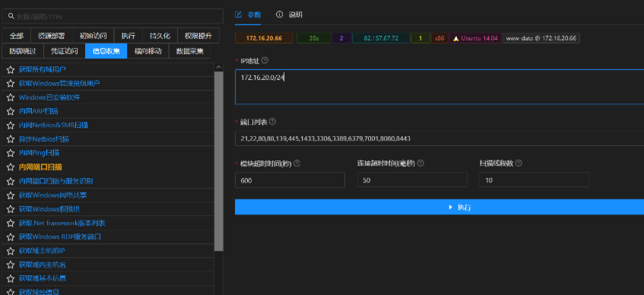Click the Ubuntu 14.04 OS tag
Image resolution: width=644 pixels, height=295 pixels.
[x=474, y=38]
